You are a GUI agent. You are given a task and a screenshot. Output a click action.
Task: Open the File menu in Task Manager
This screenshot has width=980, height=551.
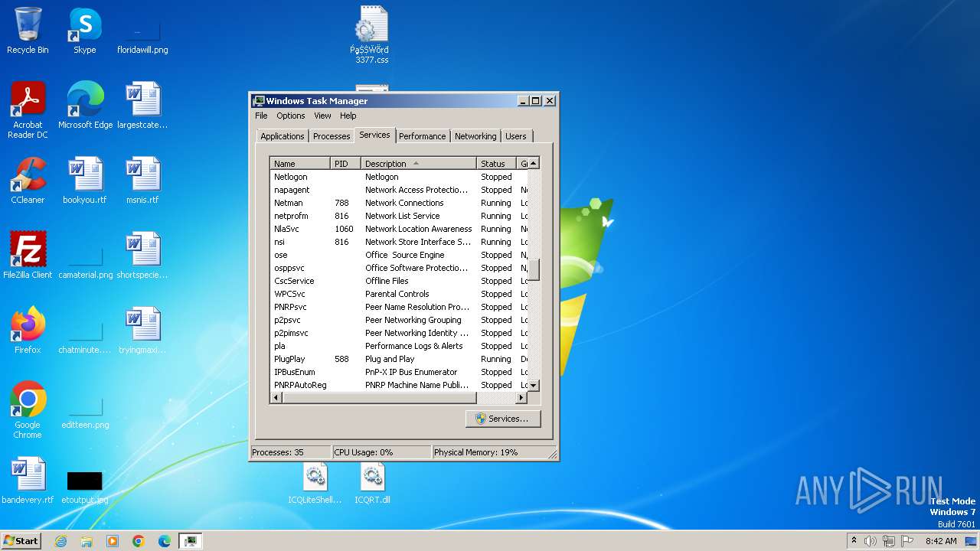(261, 116)
